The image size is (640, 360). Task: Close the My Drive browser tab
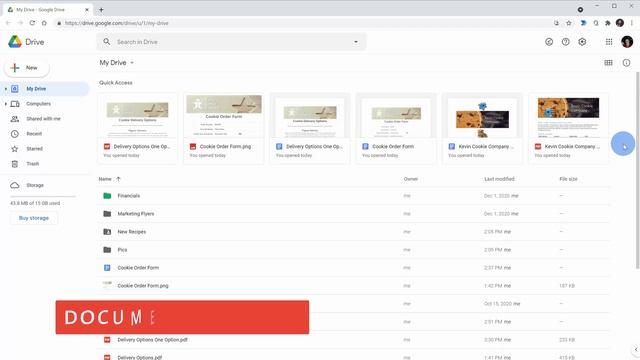point(87,9)
